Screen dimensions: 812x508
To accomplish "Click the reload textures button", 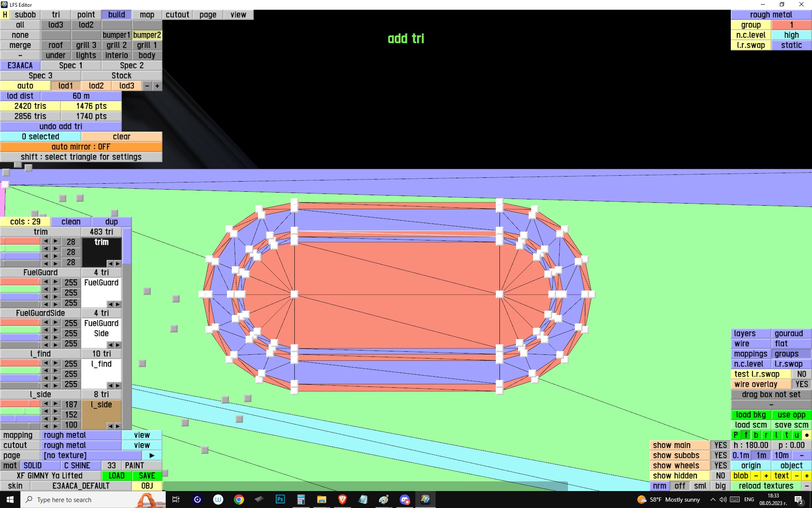I will (766, 486).
